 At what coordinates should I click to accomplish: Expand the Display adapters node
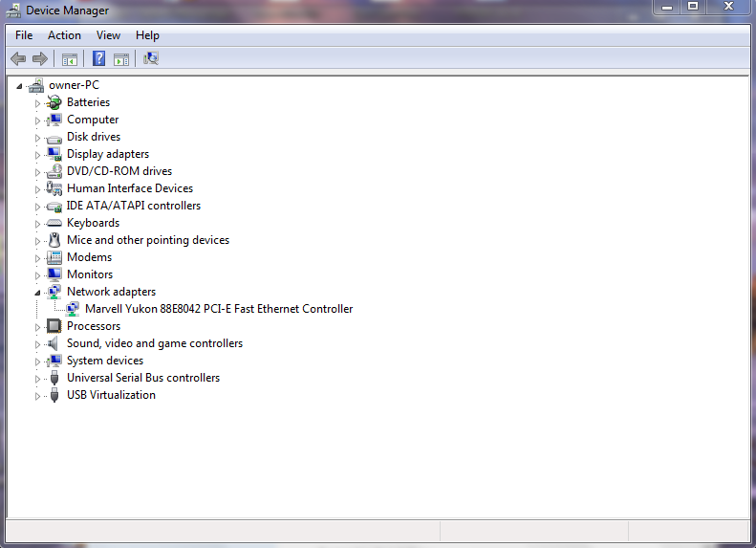37,155
